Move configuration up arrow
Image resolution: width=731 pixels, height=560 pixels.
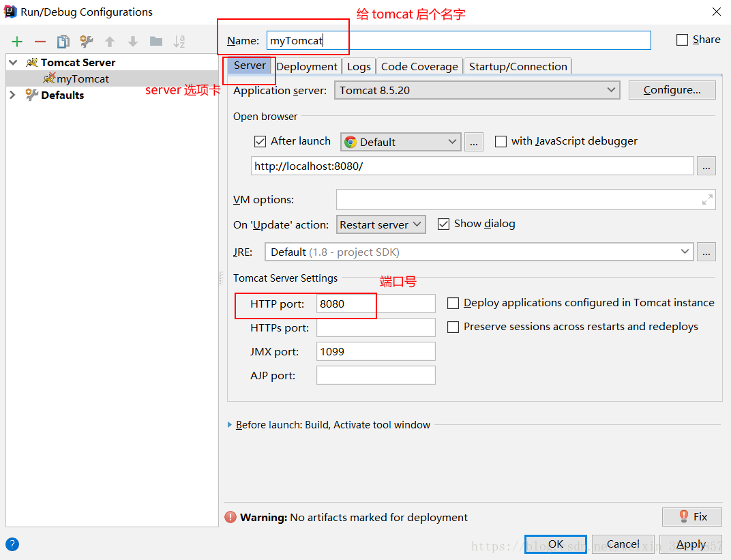click(110, 42)
